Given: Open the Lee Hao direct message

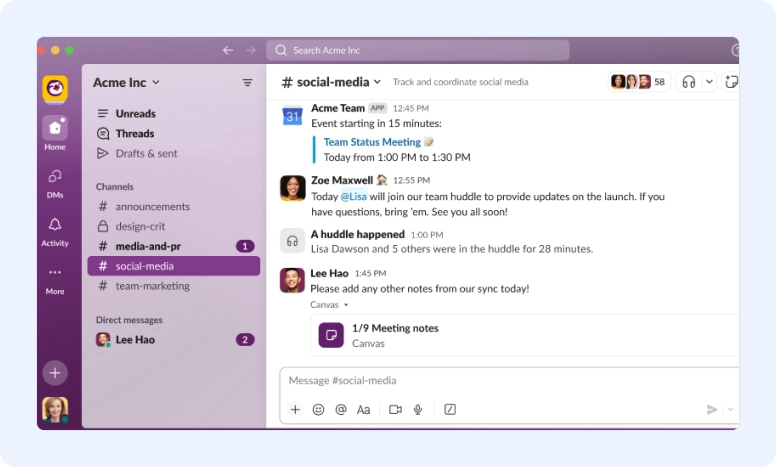Looking at the screenshot, I should click(x=174, y=339).
